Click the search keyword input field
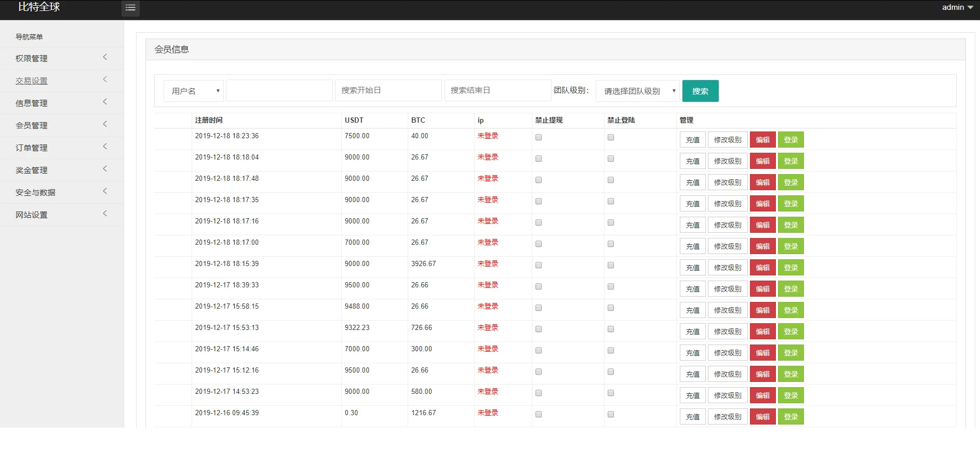The height and width of the screenshot is (450, 980). coord(279,90)
